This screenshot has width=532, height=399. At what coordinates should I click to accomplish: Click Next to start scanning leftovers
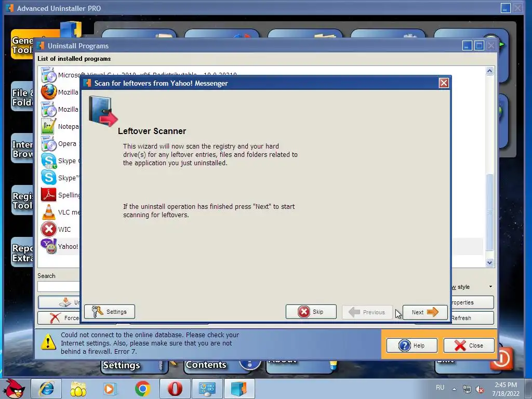click(x=425, y=312)
